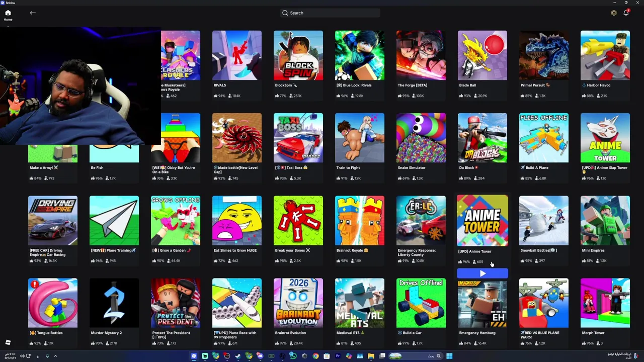
Task: Open the Grow a Garden thumbnail
Action: click(176, 220)
